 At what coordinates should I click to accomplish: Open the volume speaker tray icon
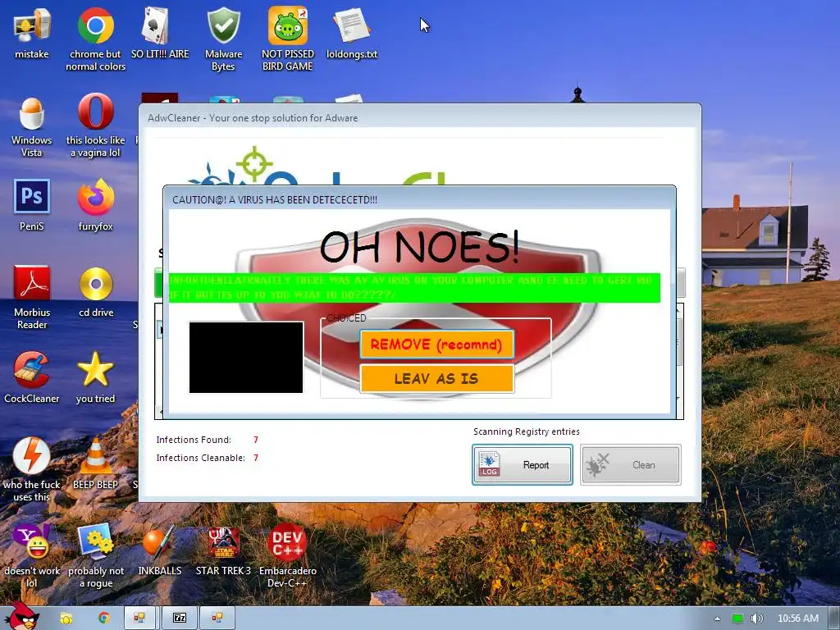pyautogui.click(x=756, y=619)
